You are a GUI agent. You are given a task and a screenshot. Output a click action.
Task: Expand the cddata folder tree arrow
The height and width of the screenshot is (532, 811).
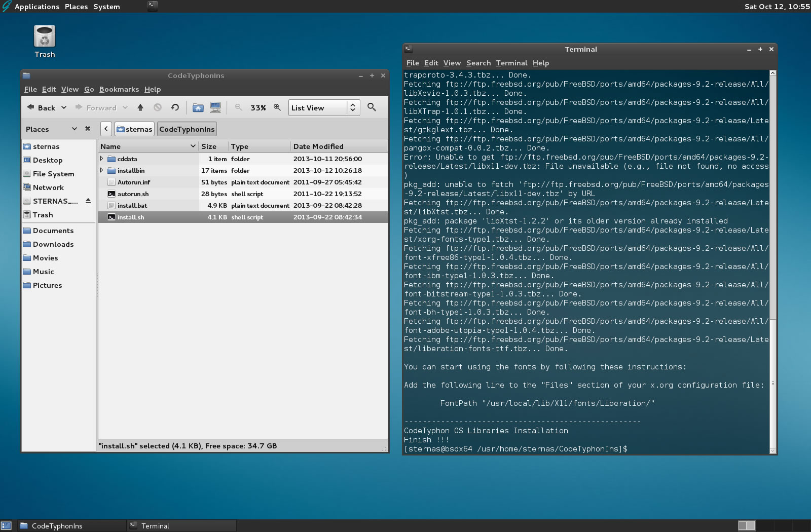click(102, 159)
